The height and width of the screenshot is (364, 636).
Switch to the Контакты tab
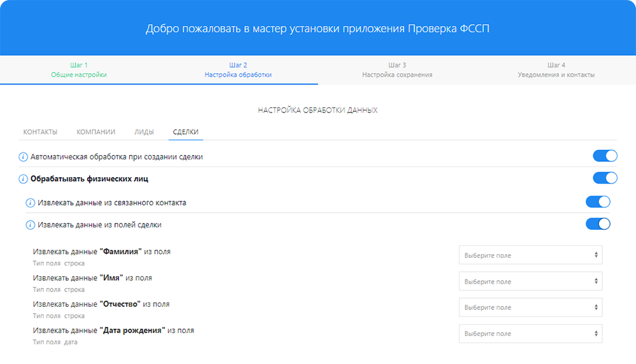[x=40, y=132]
